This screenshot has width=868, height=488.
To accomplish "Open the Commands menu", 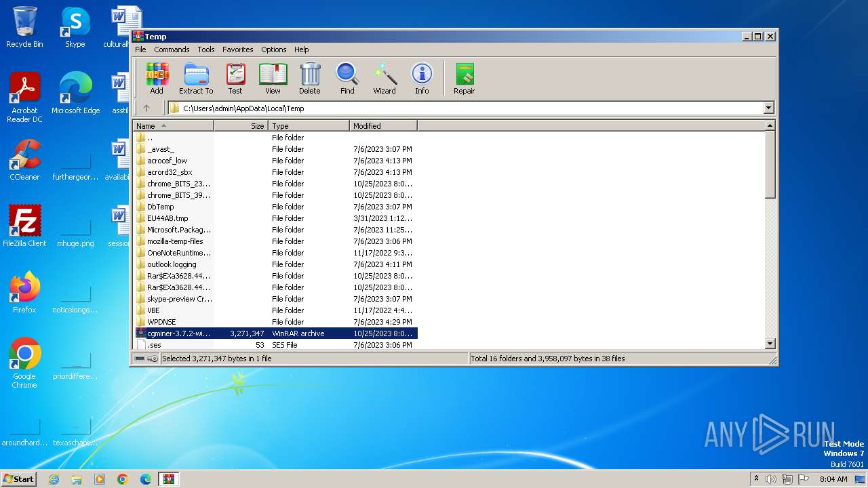I will tap(172, 49).
